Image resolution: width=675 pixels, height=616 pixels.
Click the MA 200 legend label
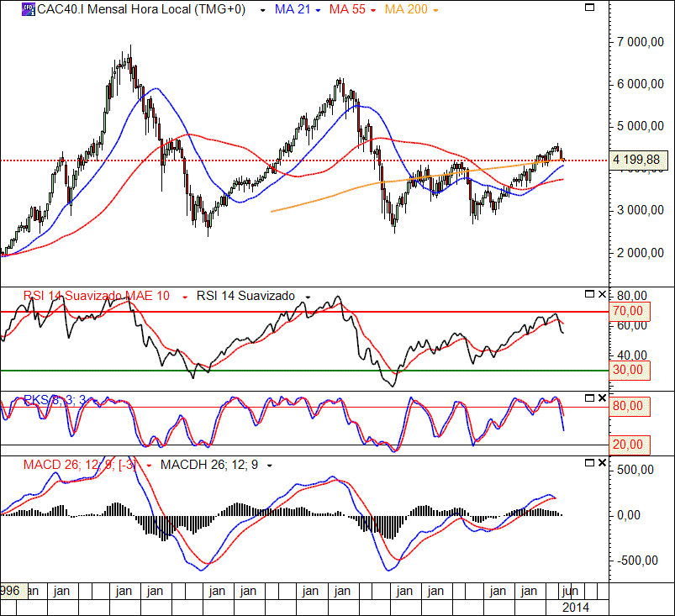click(x=406, y=9)
